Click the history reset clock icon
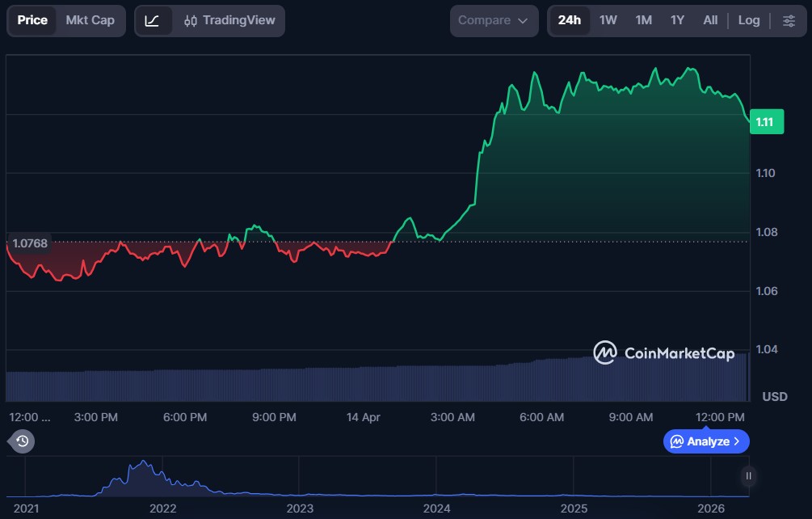The image size is (812, 519). pos(23,441)
